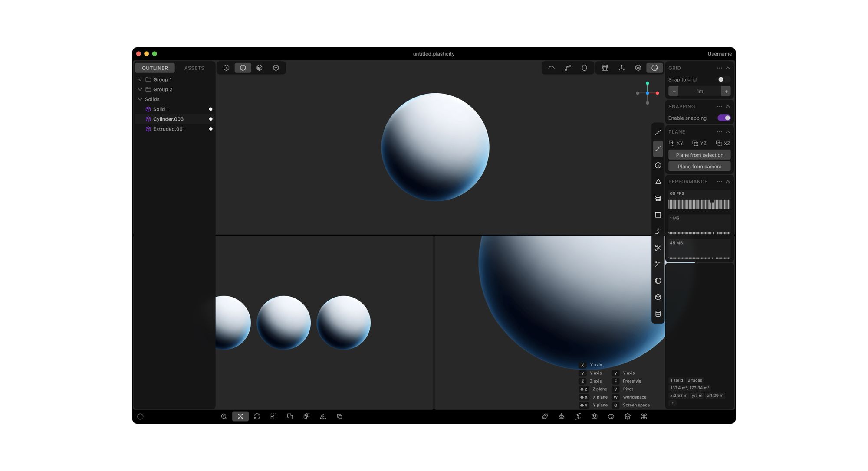The width and height of the screenshot is (868, 471).
Task: Click the Mirror tool icon
Action: pyautogui.click(x=323, y=416)
